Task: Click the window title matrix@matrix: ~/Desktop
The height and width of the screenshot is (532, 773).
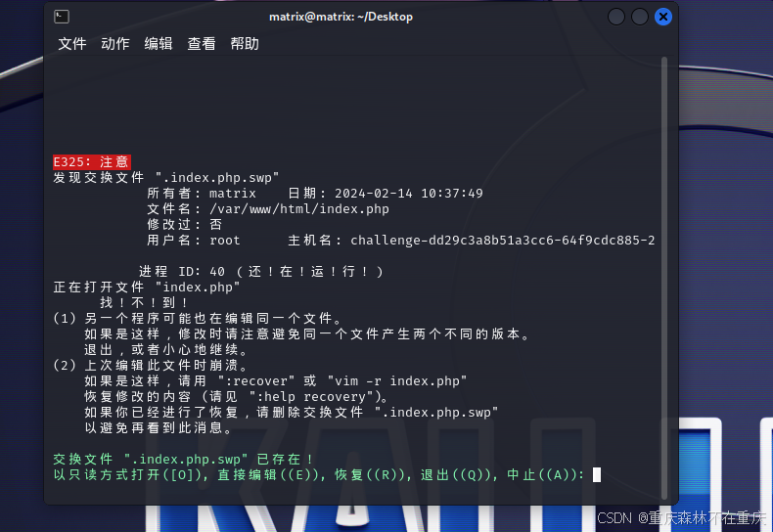Action: coord(341,17)
